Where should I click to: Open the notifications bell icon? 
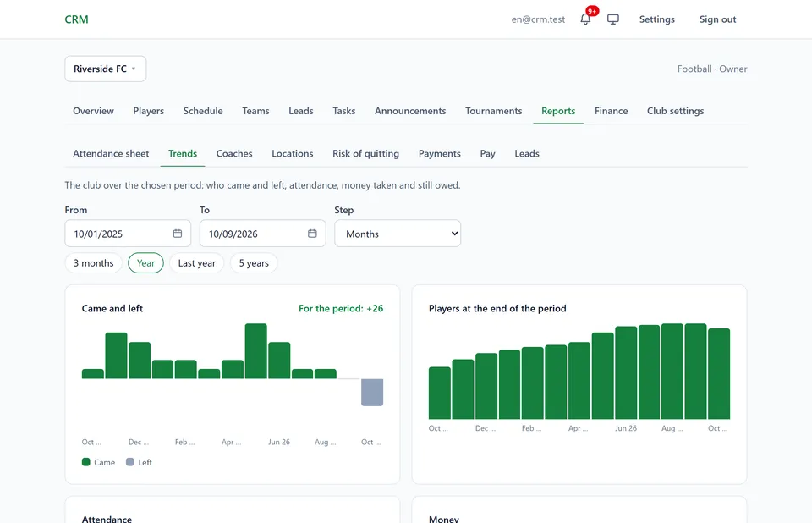[585, 19]
